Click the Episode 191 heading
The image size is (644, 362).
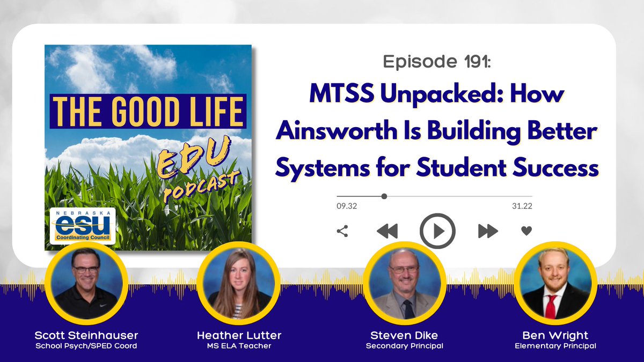click(437, 62)
